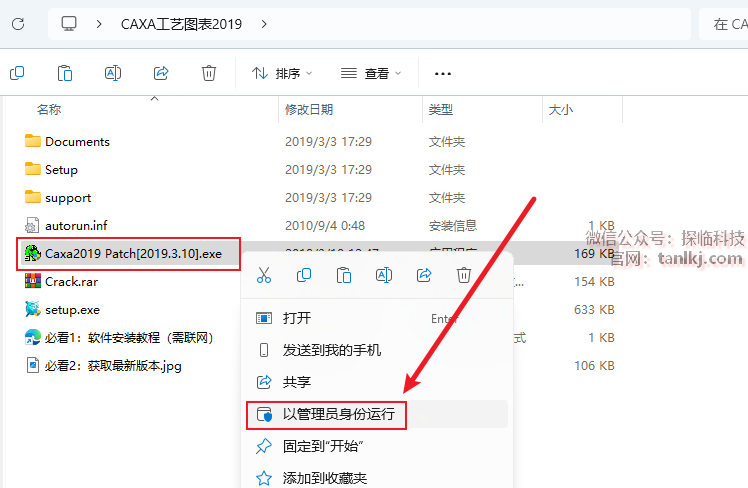Click Copy icon in context menu

pos(304,275)
